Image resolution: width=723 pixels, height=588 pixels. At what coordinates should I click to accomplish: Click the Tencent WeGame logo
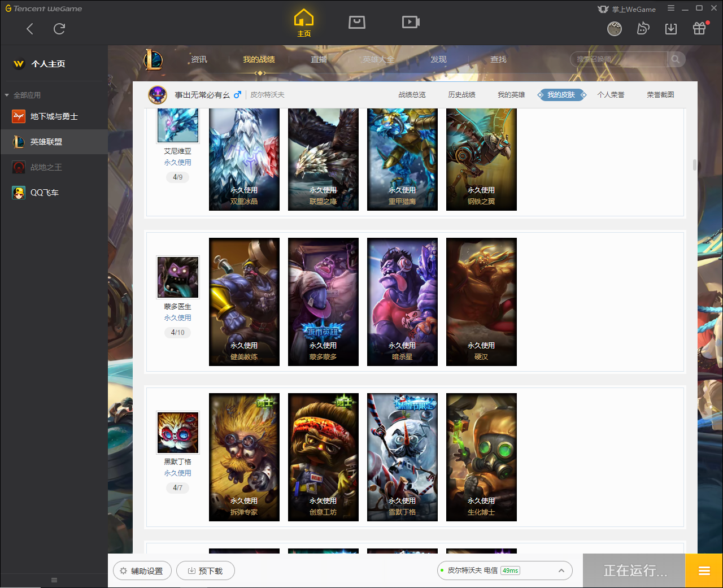click(x=43, y=8)
